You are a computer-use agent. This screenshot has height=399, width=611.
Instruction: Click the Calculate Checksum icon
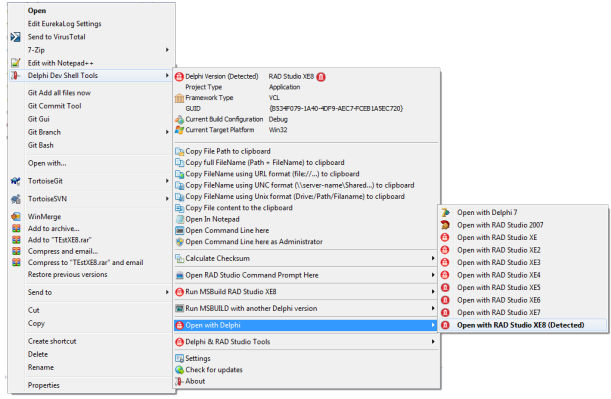180,258
